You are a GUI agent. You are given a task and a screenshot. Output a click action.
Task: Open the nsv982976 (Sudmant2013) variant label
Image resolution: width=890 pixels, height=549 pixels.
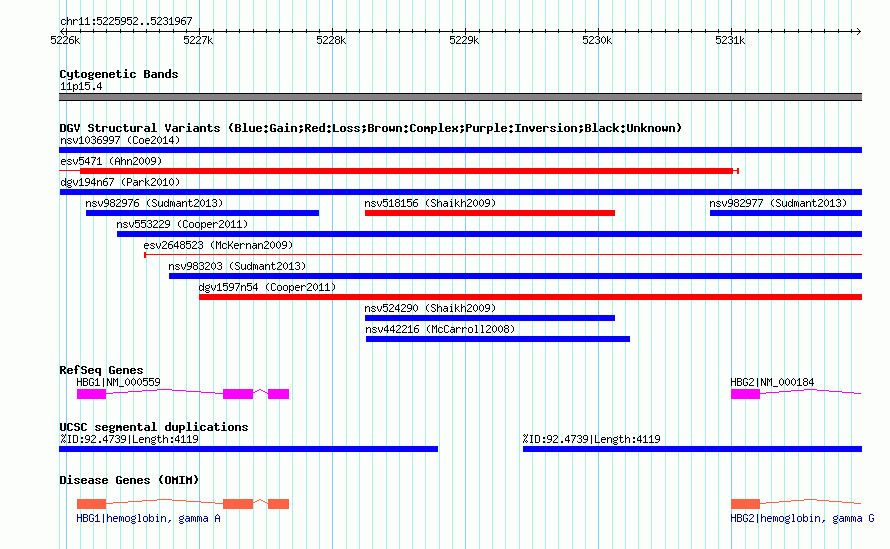(x=154, y=203)
